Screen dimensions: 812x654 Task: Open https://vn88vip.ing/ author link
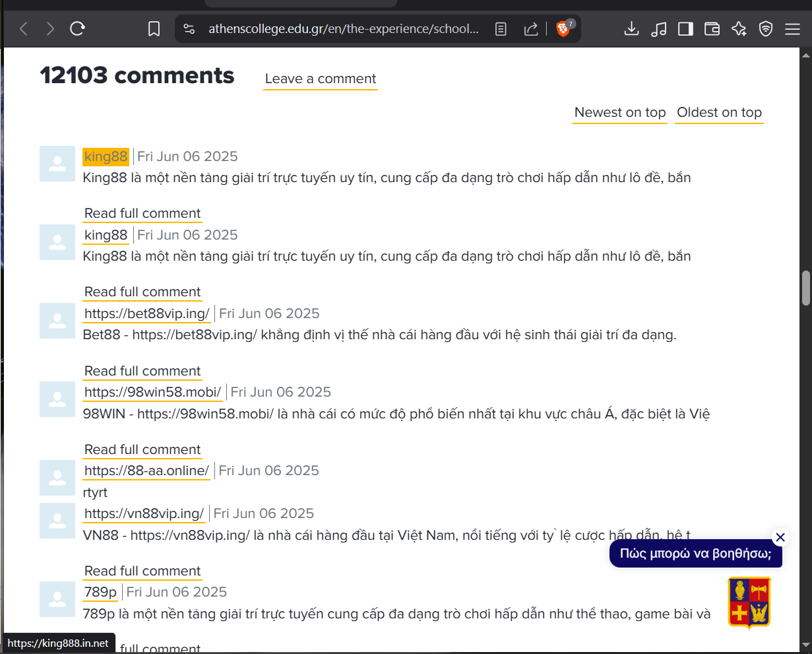(144, 513)
